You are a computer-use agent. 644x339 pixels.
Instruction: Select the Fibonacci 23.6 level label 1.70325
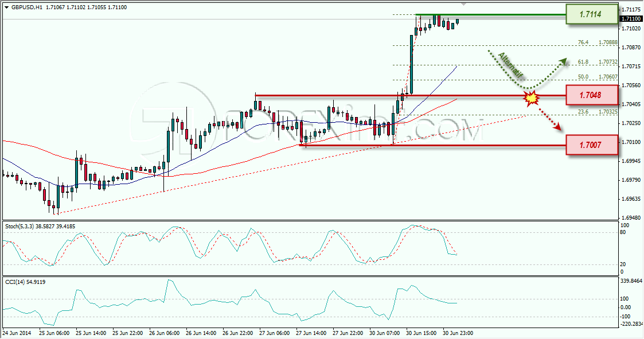(x=608, y=112)
